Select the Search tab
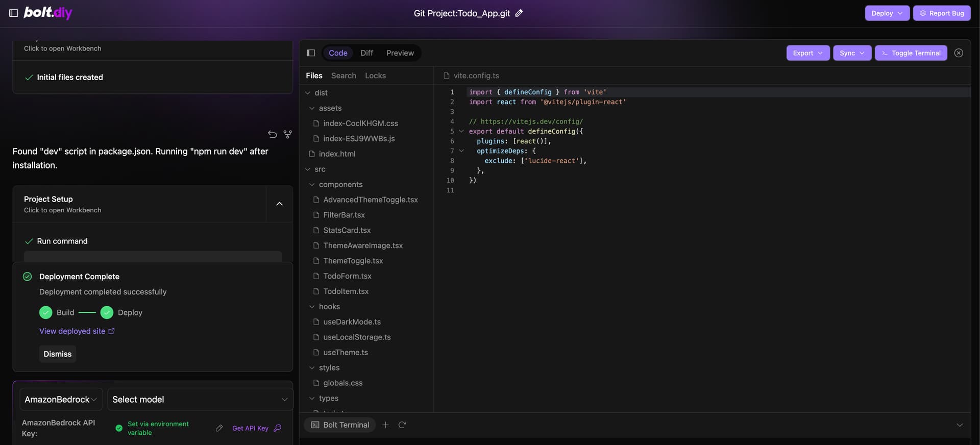The height and width of the screenshot is (445, 980). 344,76
